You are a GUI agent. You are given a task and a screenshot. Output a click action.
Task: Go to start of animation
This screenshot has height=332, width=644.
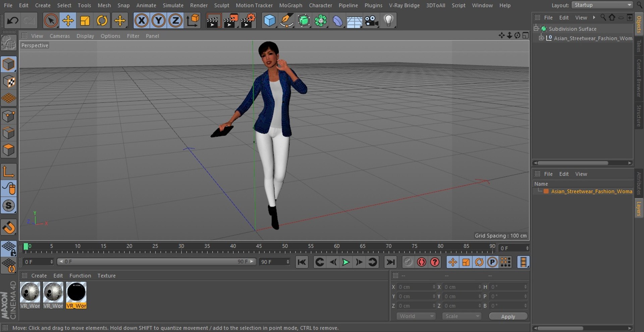click(302, 262)
